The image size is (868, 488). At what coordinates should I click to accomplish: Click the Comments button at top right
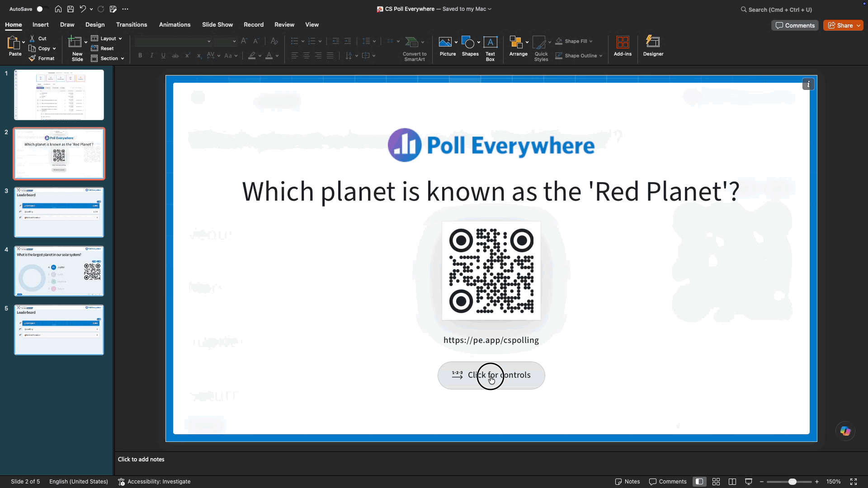click(x=795, y=26)
